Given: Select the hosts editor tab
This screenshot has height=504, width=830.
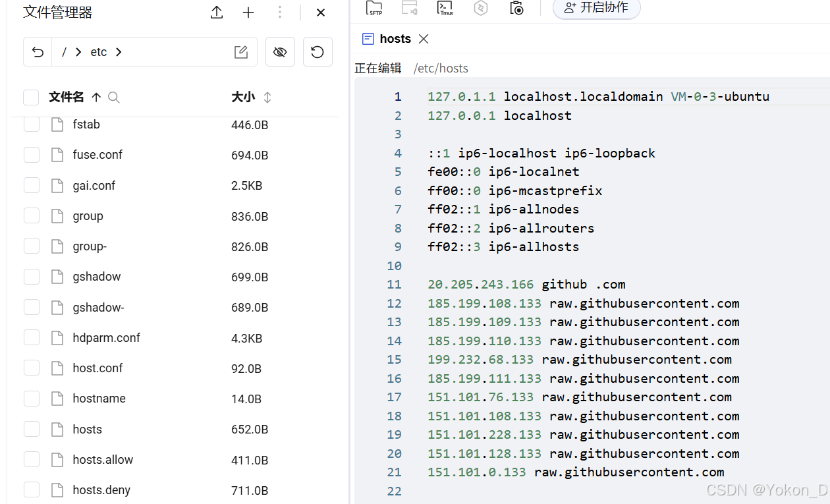Looking at the screenshot, I should tap(395, 39).
